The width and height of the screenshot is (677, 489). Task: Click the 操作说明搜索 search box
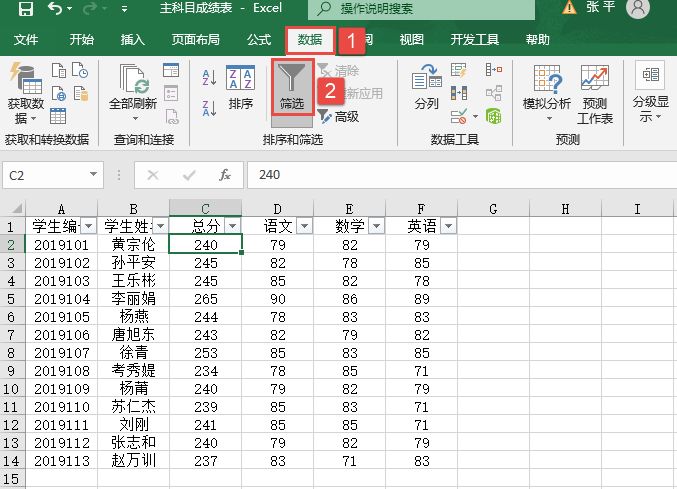[421, 9]
